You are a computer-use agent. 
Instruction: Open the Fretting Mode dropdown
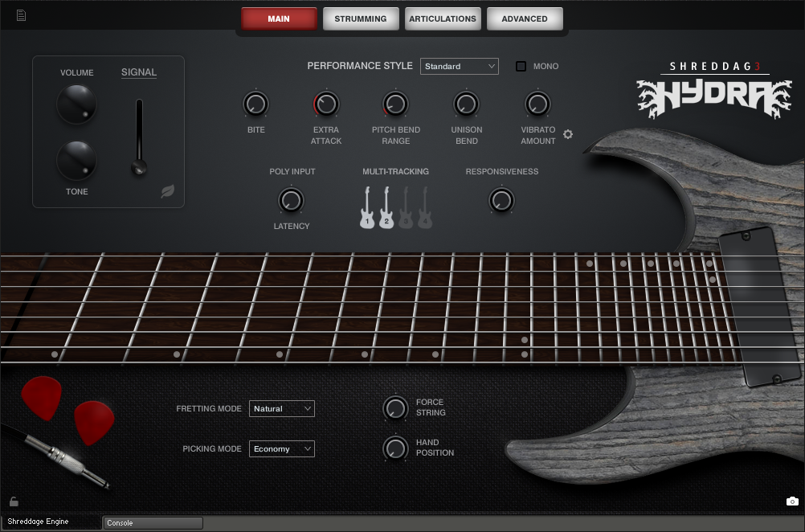point(281,408)
